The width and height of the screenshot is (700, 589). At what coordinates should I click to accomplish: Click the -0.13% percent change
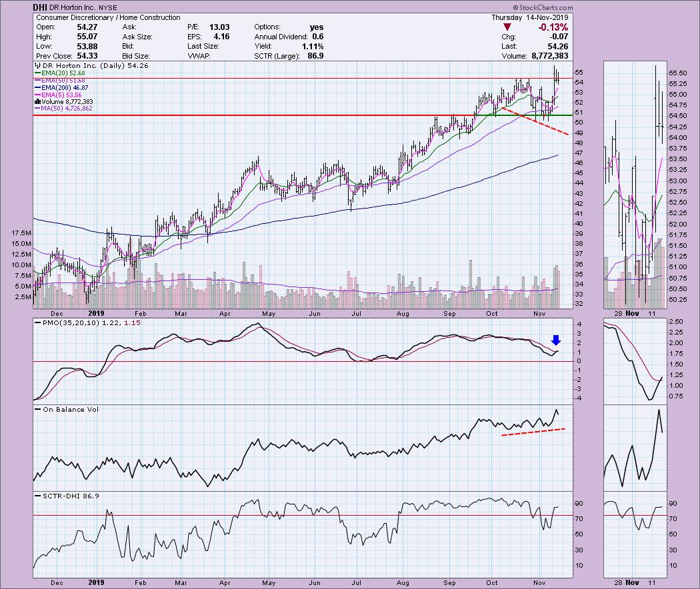point(553,27)
